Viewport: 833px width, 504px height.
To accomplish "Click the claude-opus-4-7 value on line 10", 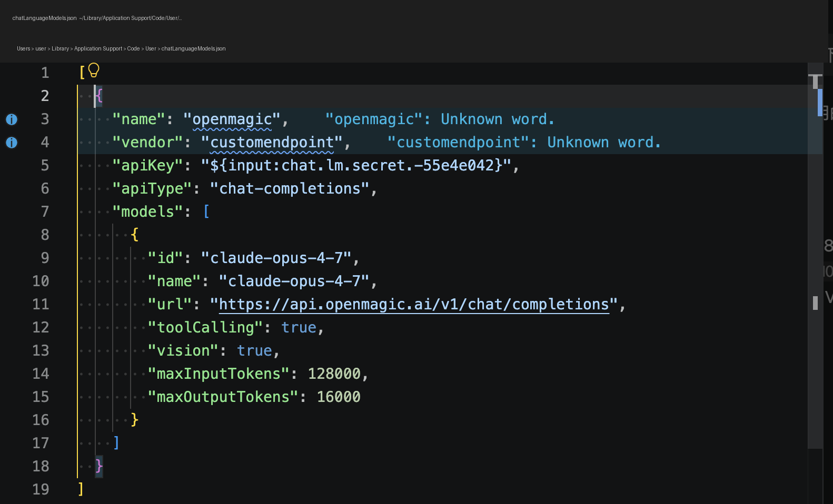I will coord(294,281).
